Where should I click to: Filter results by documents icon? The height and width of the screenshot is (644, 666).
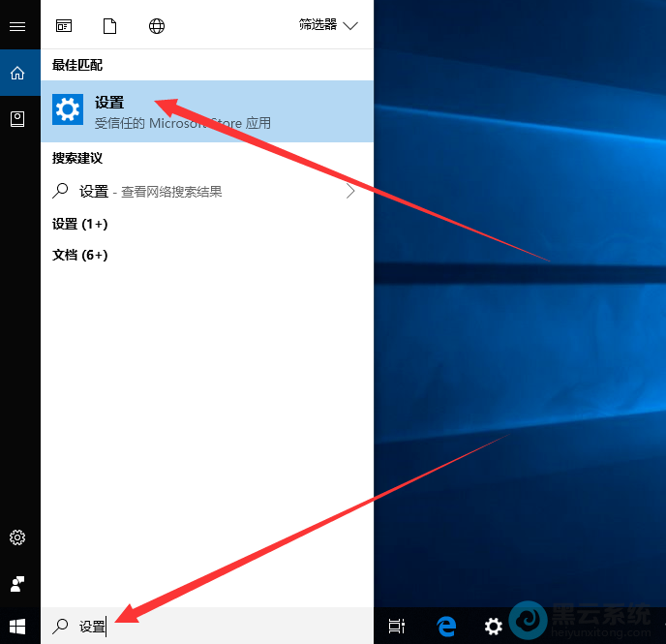pyautogui.click(x=110, y=26)
